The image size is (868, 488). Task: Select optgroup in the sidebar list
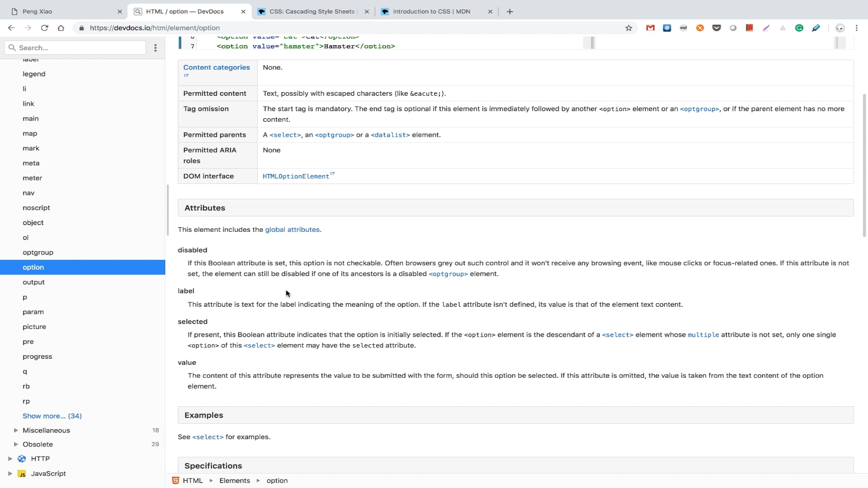pyautogui.click(x=38, y=253)
